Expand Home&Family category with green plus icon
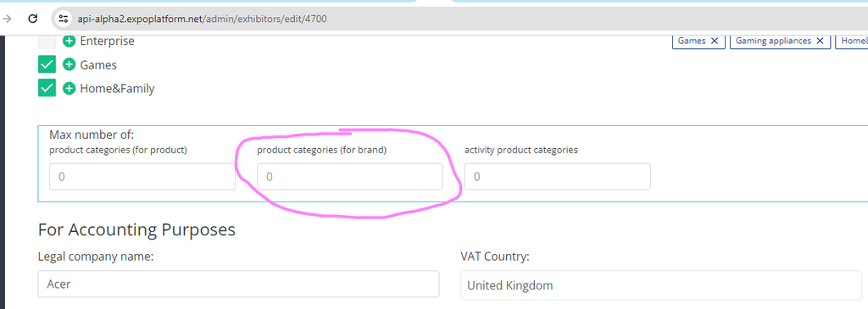Image resolution: width=868 pixels, height=309 pixels. (69, 88)
